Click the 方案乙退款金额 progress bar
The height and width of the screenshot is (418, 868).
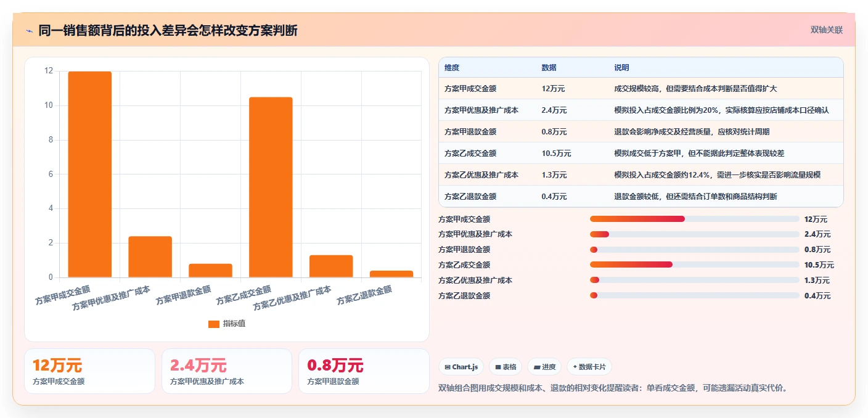click(x=695, y=295)
